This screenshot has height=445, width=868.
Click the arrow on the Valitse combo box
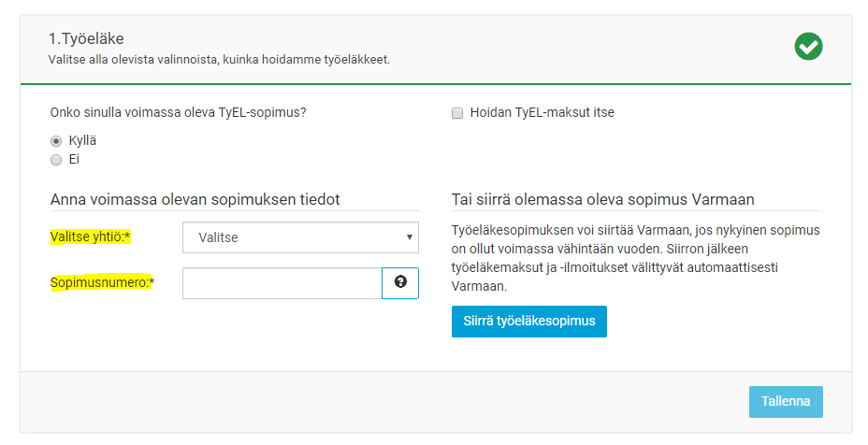pos(410,237)
